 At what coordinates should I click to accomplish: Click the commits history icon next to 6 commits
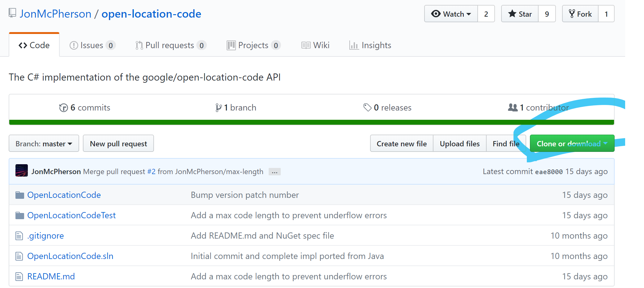(63, 107)
